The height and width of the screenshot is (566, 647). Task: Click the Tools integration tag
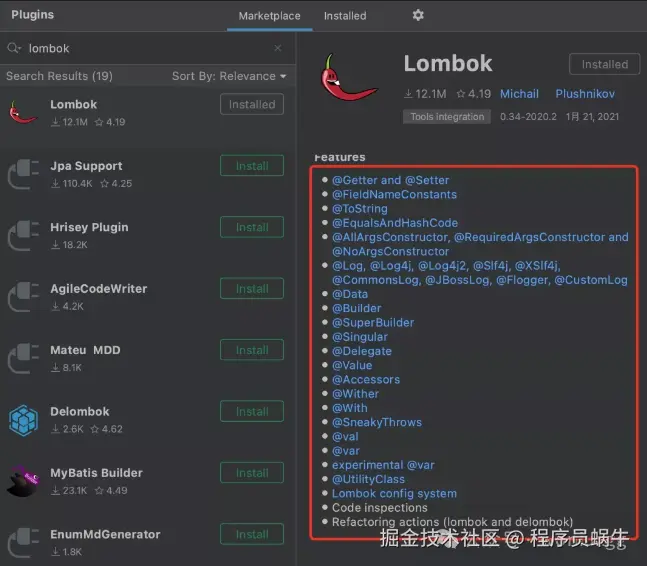tap(447, 117)
